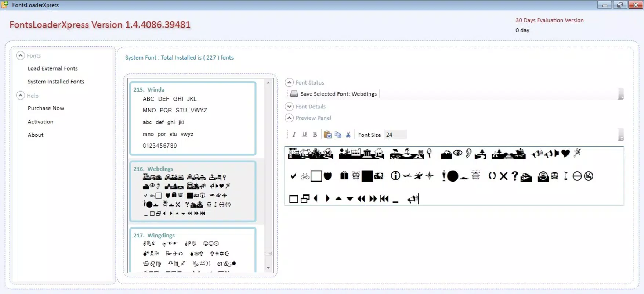Viewport: 644px width, 294px height.
Task: Collapse the Font Status section
Action: coord(289,82)
